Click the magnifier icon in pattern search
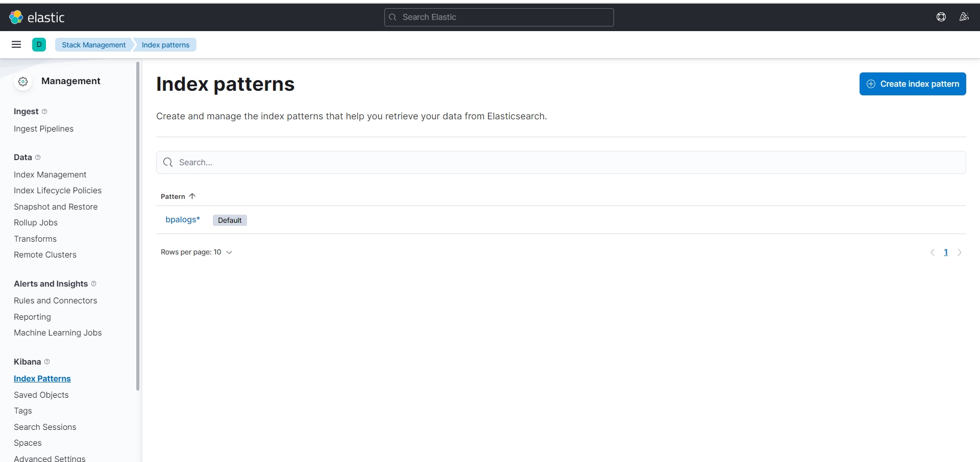The image size is (980, 462). (168, 162)
